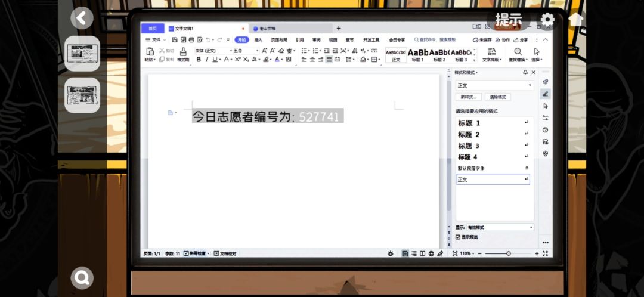Click the Text Layout icon
This screenshot has width=644, height=297.
coord(491,51)
